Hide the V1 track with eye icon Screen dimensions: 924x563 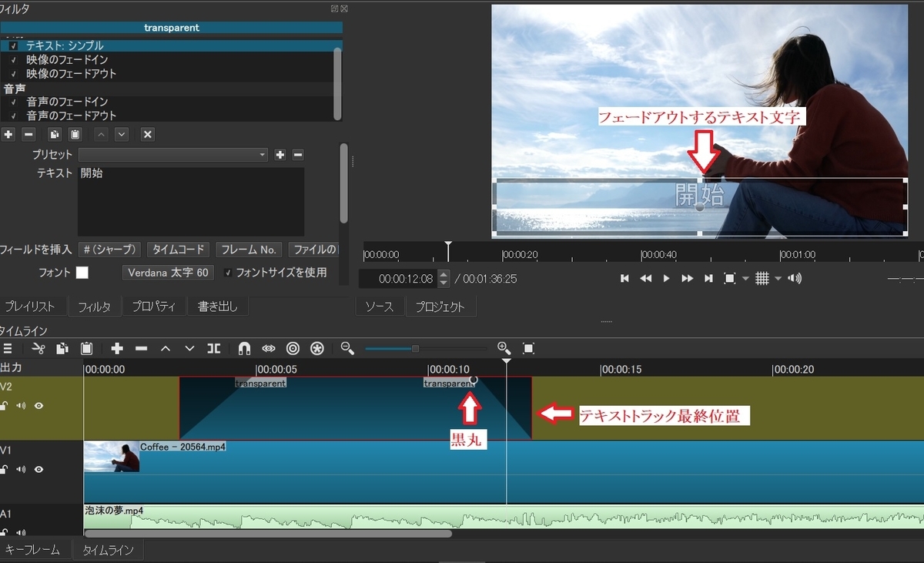[38, 469]
